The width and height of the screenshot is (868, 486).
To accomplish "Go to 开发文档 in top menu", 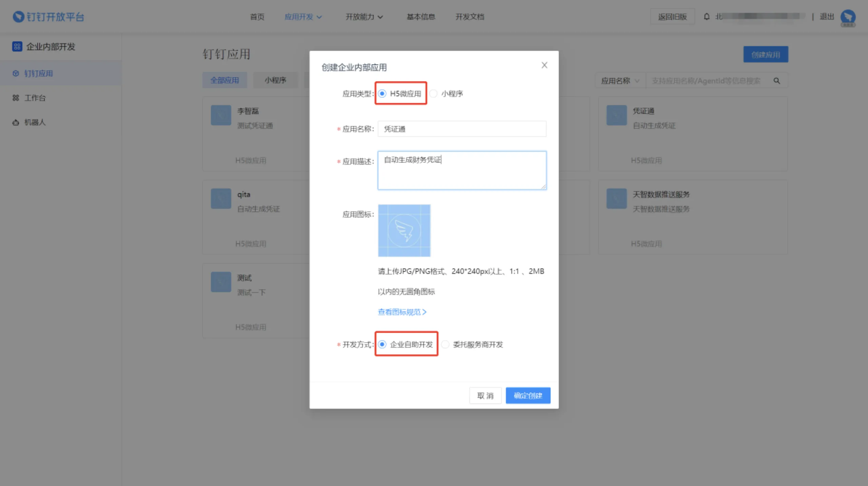I will pos(470,17).
